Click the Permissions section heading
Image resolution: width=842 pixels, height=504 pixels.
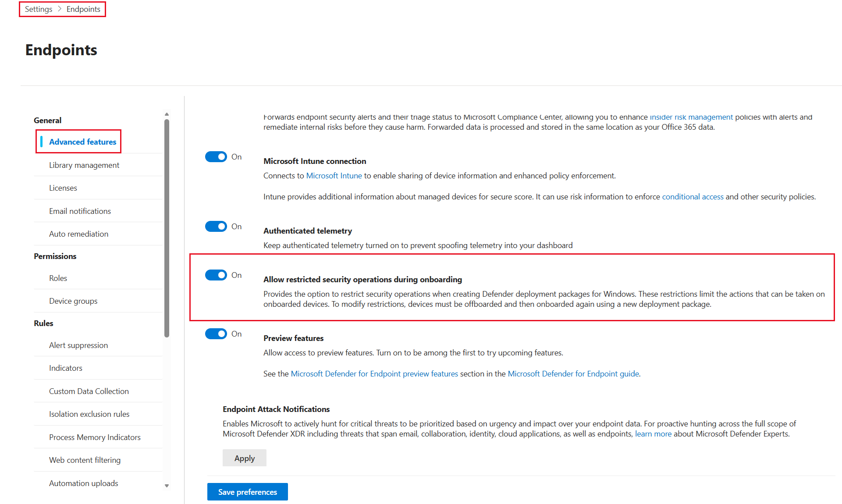[55, 256]
